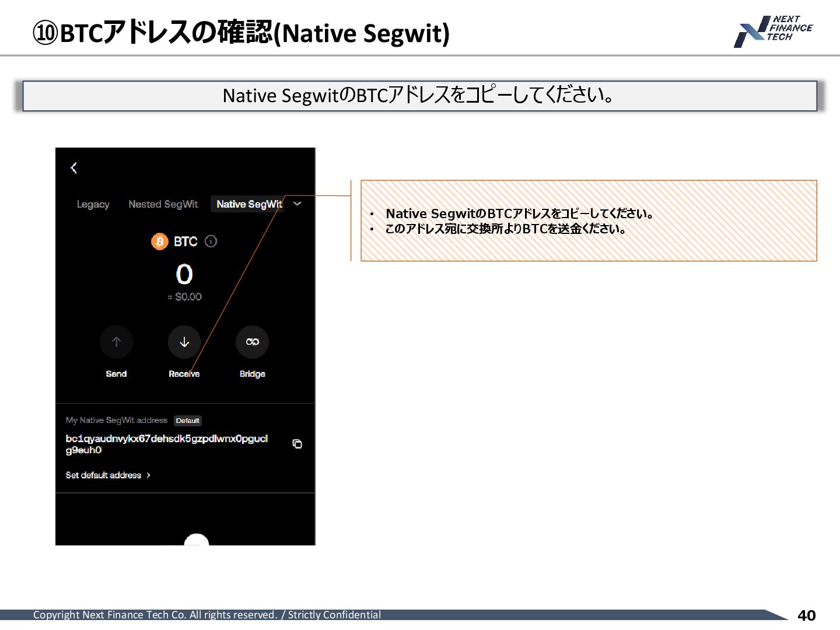
Task: Click the large 0 BTC balance
Action: pos(184,274)
